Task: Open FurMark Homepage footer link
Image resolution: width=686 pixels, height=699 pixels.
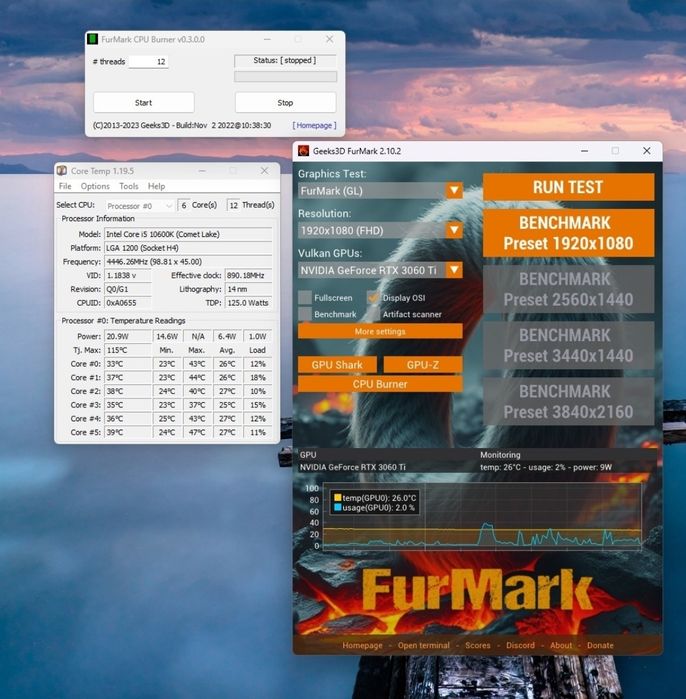Action: click(x=362, y=645)
